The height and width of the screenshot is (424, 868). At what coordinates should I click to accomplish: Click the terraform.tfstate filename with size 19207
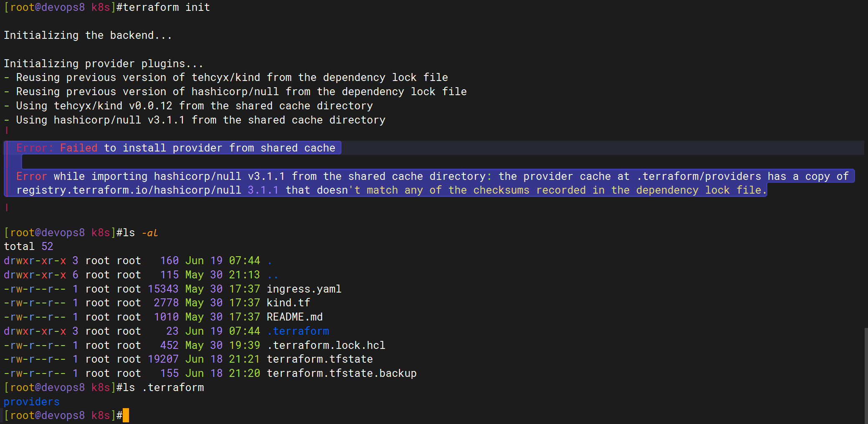point(320,359)
